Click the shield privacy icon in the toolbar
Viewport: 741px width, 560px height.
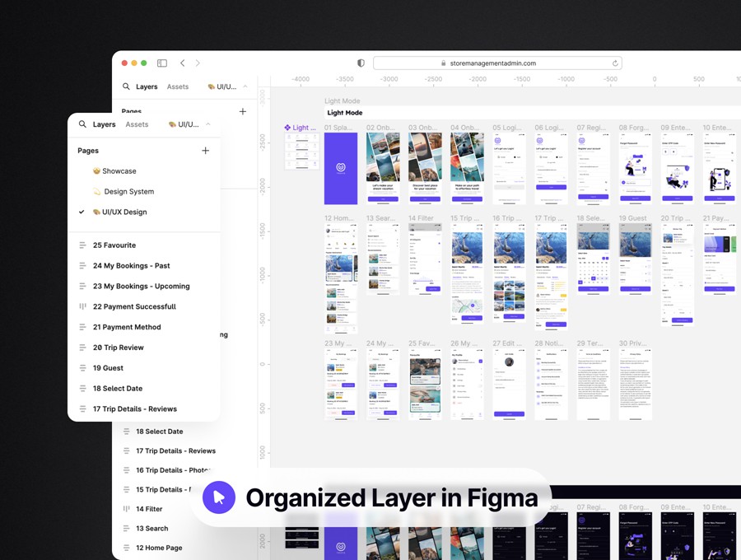[360, 63]
